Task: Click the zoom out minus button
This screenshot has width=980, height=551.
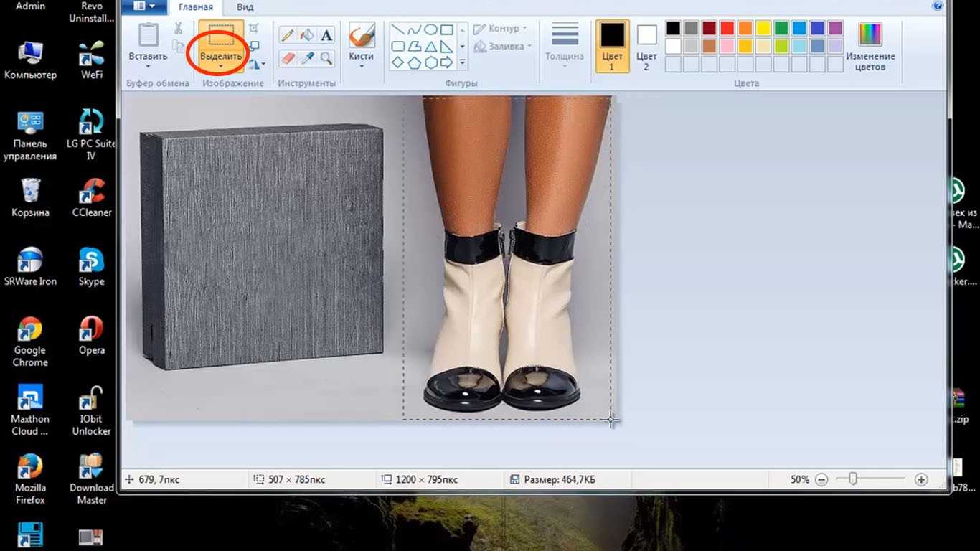Action: point(821,479)
